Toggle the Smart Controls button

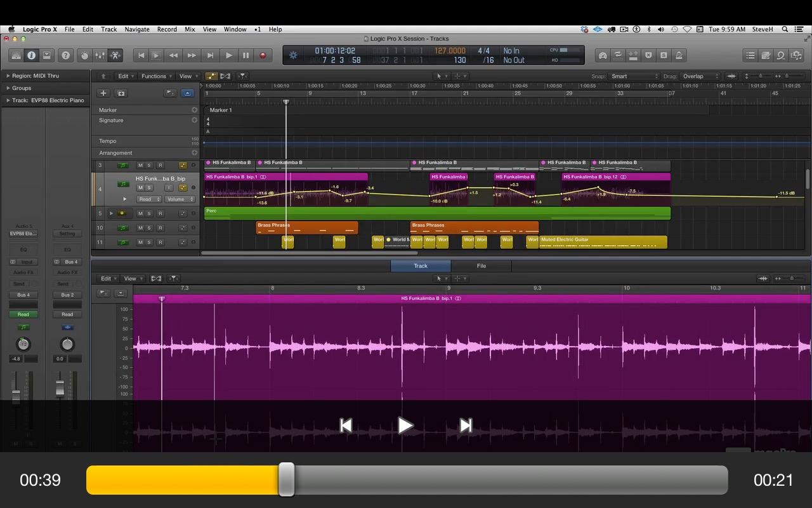pyautogui.click(x=84, y=55)
